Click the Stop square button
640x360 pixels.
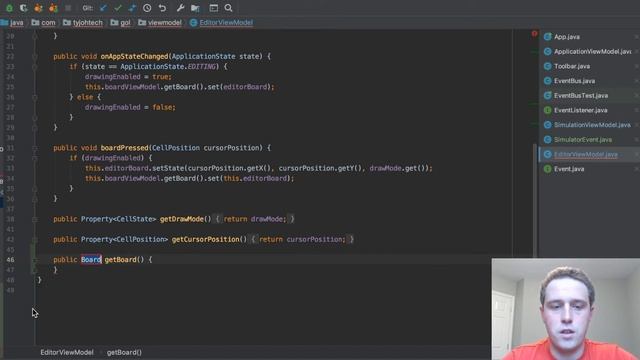[x=68, y=8]
